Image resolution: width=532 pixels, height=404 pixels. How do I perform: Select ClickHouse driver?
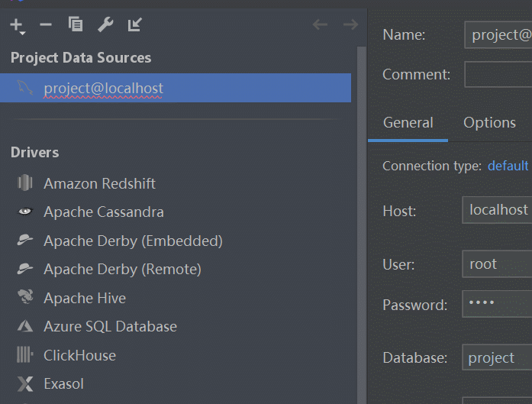79,356
